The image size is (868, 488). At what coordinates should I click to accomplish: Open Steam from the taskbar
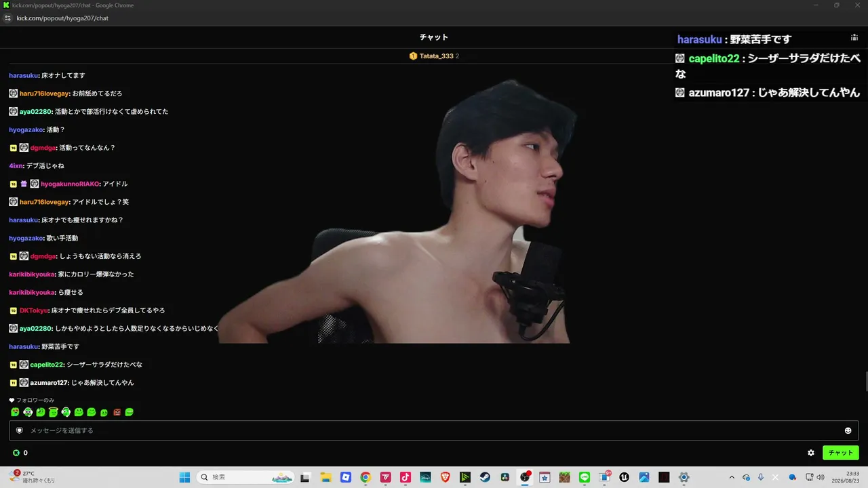(x=485, y=477)
